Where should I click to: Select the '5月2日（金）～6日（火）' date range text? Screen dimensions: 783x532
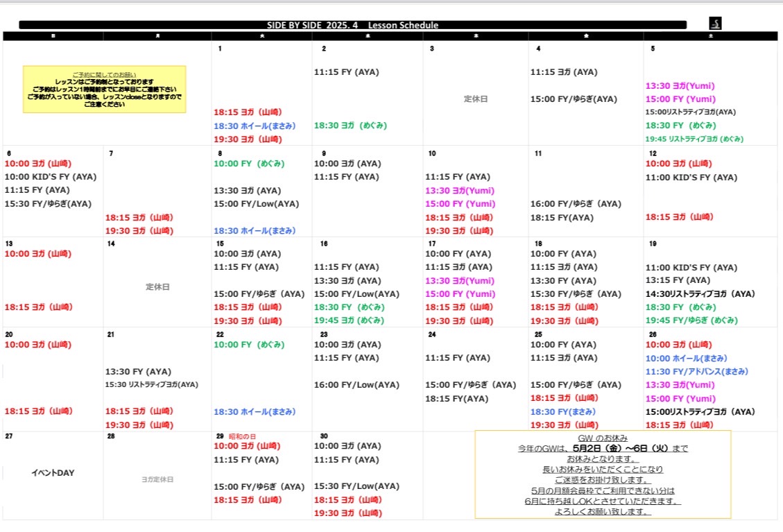click(621, 448)
